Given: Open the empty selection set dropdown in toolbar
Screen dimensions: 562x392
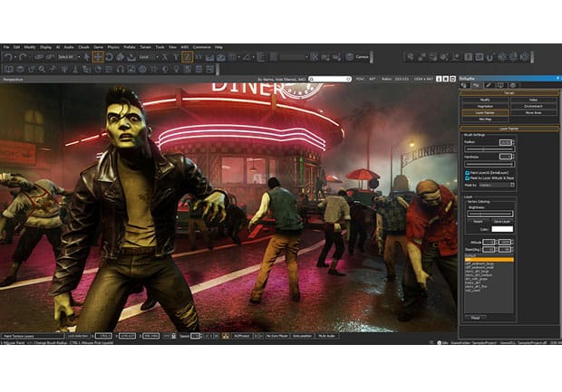Looking at the screenshot, I should pyautogui.click(x=294, y=57).
